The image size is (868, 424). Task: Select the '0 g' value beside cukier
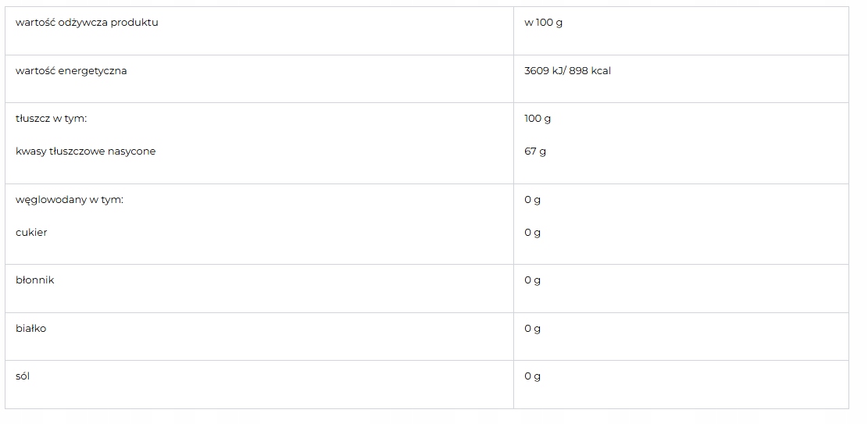[532, 233]
